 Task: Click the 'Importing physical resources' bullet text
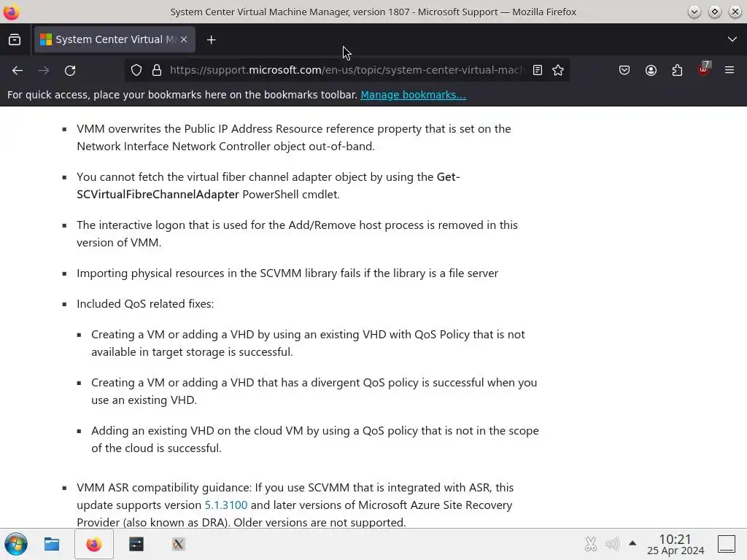coord(287,273)
